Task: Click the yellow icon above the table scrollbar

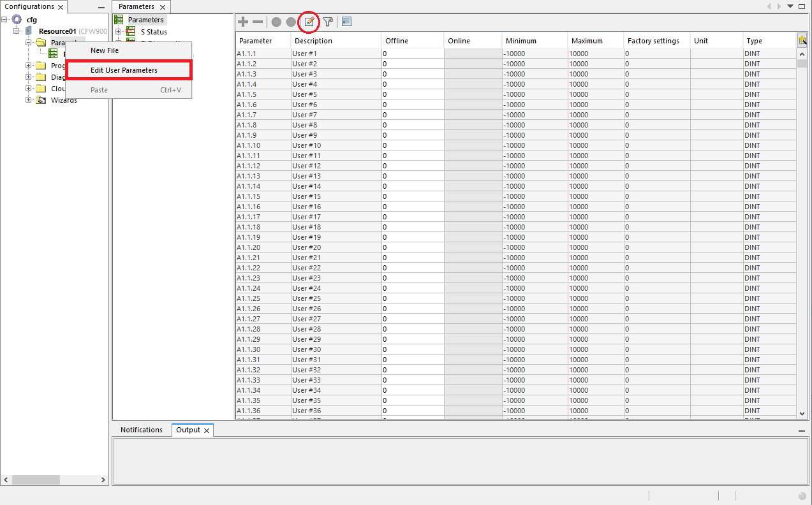Action: (x=802, y=39)
